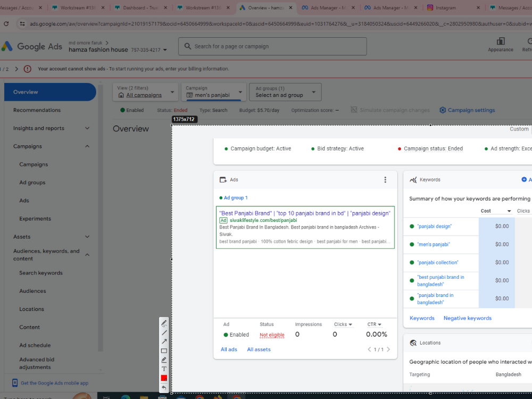The height and width of the screenshot is (399, 532).
Task: Click the "panjabi collection" keyword
Action: [x=438, y=262]
